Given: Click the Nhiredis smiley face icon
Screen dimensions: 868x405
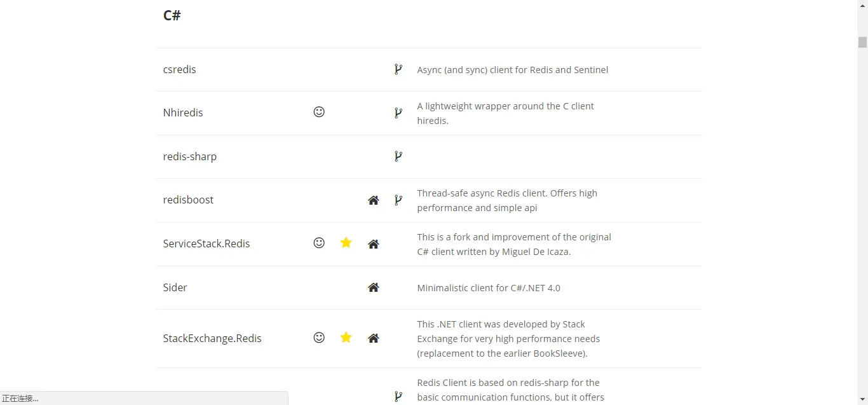Looking at the screenshot, I should point(319,112).
